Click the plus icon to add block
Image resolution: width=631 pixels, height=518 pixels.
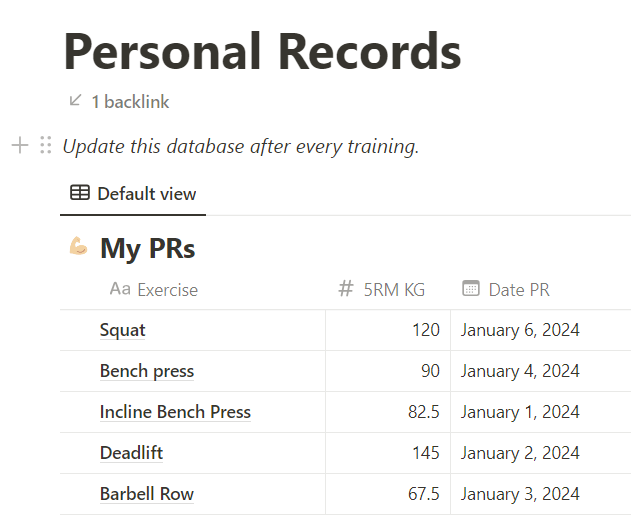(x=19, y=146)
